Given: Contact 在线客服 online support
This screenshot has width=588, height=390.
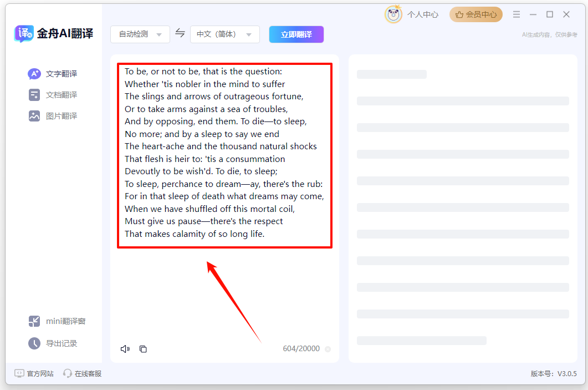Looking at the screenshot, I should pos(83,373).
